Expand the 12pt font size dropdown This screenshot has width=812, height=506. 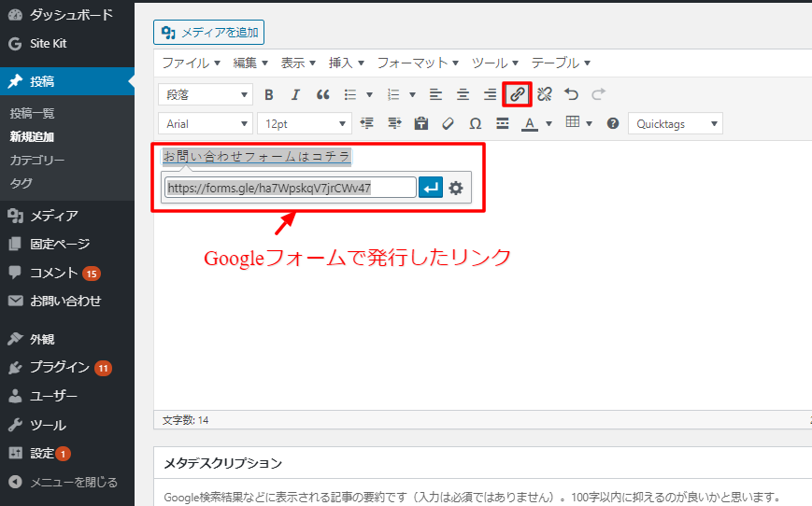(x=305, y=123)
